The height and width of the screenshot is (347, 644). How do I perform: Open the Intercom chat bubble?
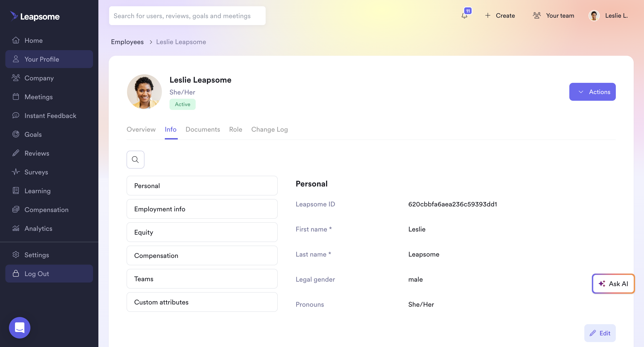coord(19,328)
